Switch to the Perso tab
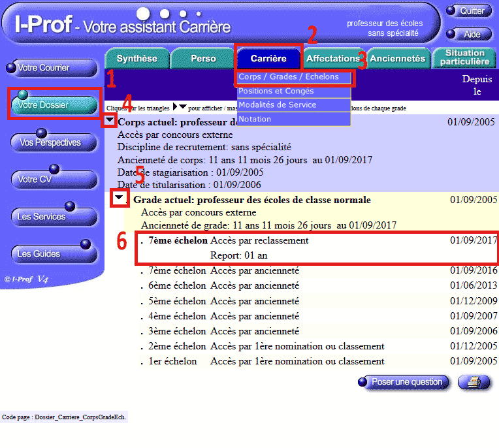The width and height of the screenshot is (499, 448). point(203,59)
